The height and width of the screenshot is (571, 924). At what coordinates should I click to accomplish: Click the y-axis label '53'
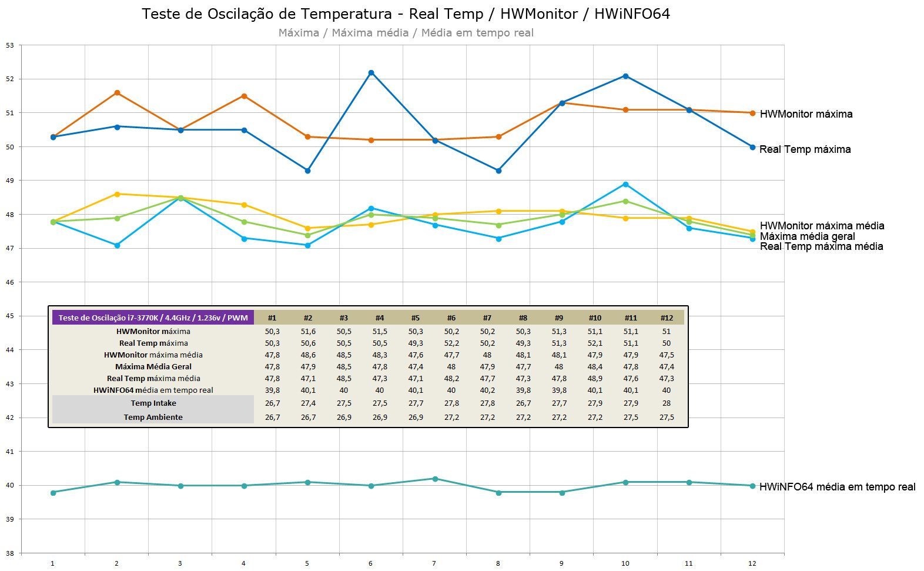(x=9, y=45)
